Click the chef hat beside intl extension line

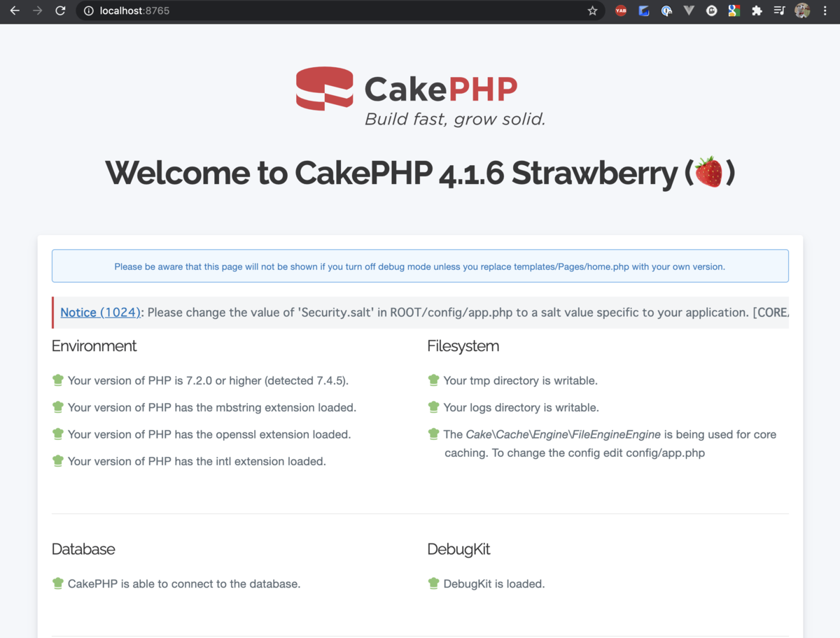point(58,460)
